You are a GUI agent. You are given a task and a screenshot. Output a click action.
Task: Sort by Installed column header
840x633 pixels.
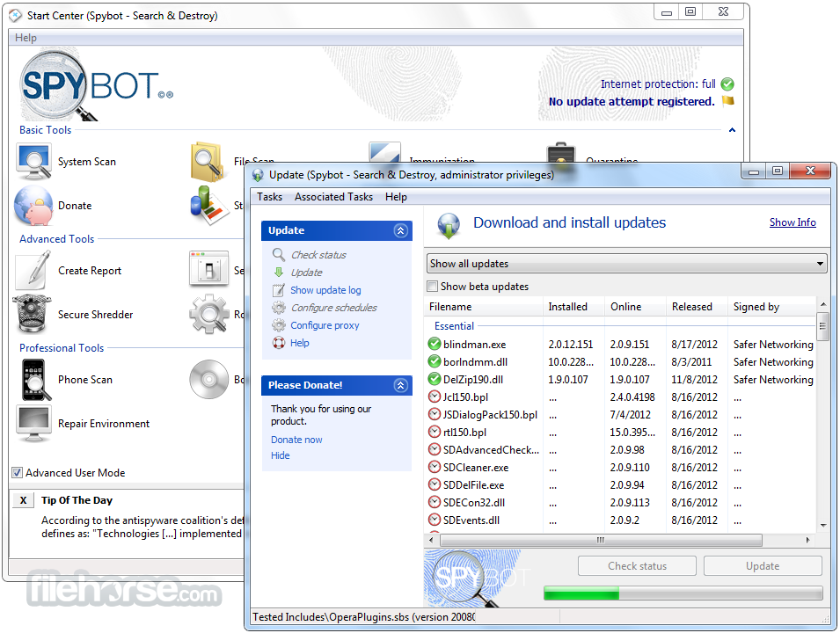573,307
